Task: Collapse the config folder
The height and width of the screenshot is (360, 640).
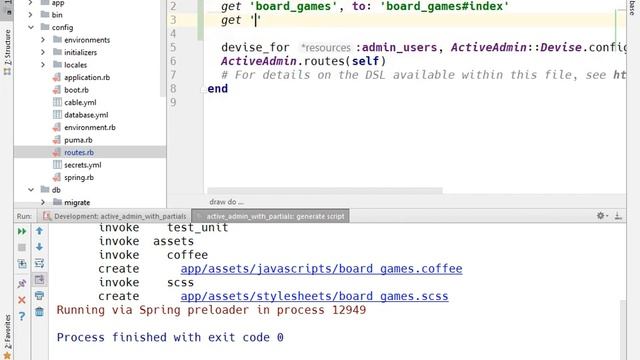Action: click(31, 27)
